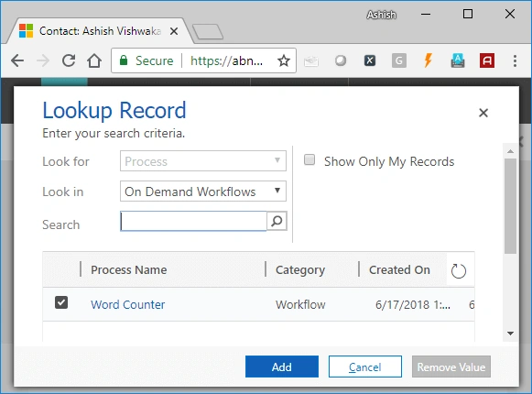Image resolution: width=532 pixels, height=394 pixels.
Task: Sort by the Process Name column header
Action: point(128,270)
